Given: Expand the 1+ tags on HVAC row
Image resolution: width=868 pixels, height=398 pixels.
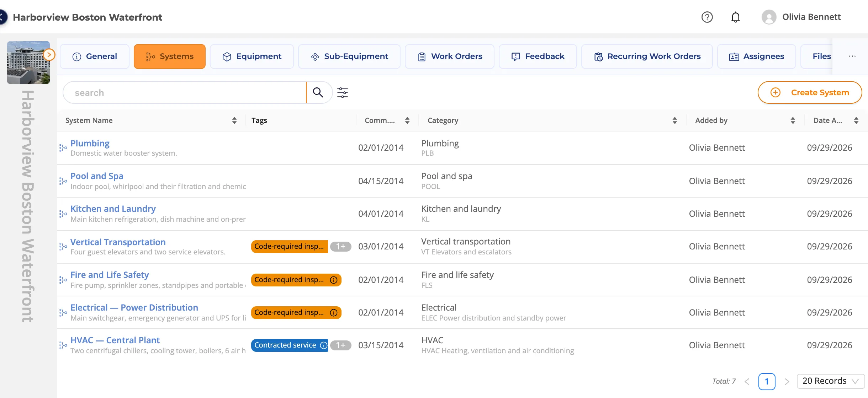Looking at the screenshot, I should point(340,345).
